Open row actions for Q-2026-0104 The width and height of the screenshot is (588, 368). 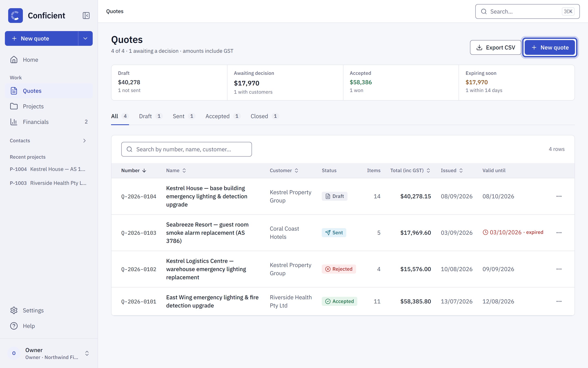(x=559, y=196)
